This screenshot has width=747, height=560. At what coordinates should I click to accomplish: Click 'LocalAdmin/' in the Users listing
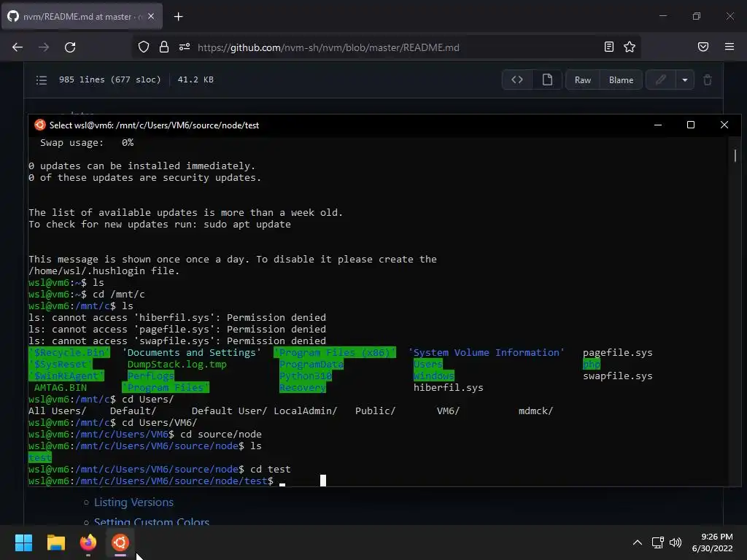coord(306,411)
